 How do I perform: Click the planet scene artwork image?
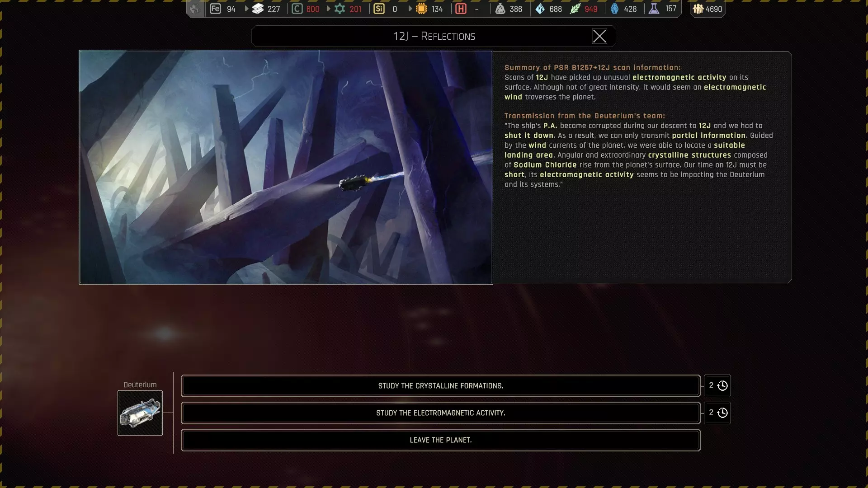pyautogui.click(x=286, y=167)
